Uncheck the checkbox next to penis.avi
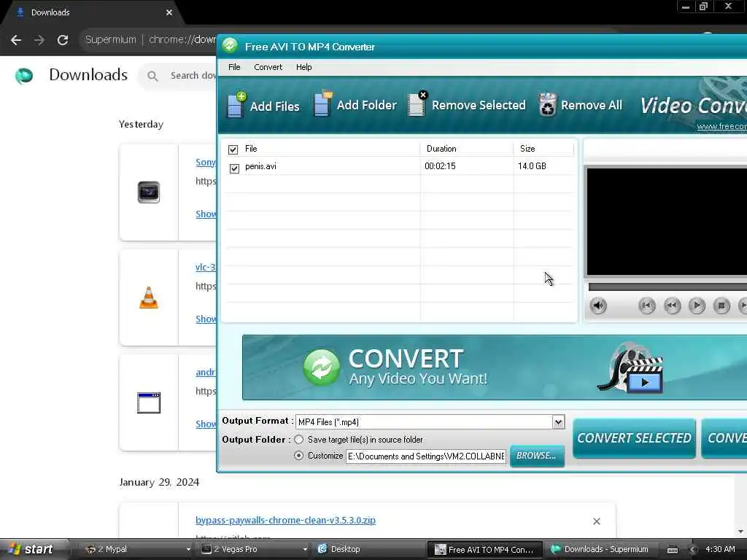 coord(234,168)
